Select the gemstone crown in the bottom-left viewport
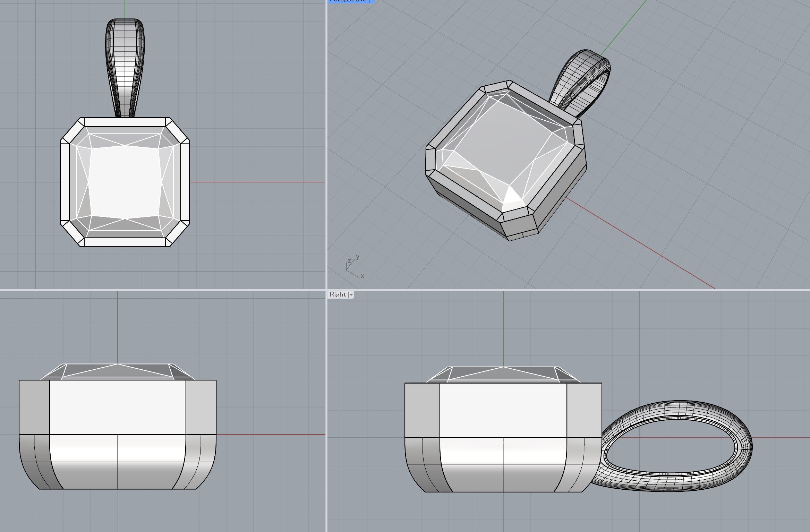This screenshot has width=810, height=532. [118, 371]
